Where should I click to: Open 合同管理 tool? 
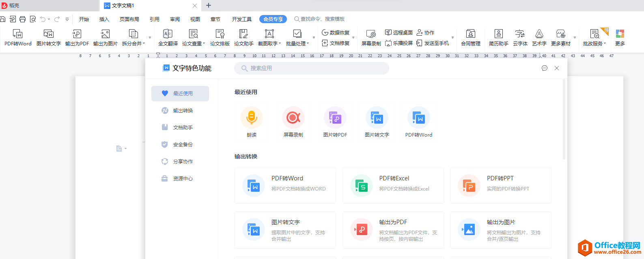tap(471, 37)
